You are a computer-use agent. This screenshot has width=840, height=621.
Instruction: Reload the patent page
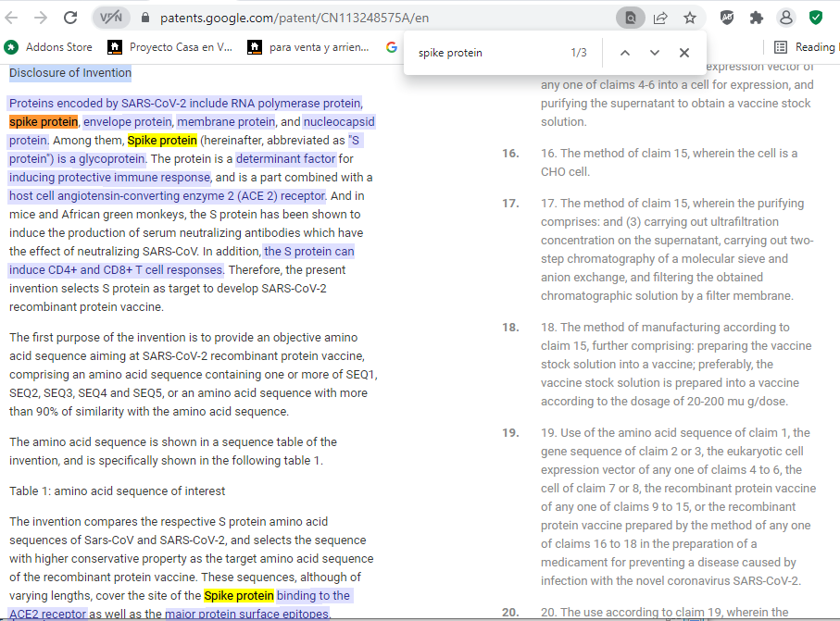pyautogui.click(x=70, y=18)
